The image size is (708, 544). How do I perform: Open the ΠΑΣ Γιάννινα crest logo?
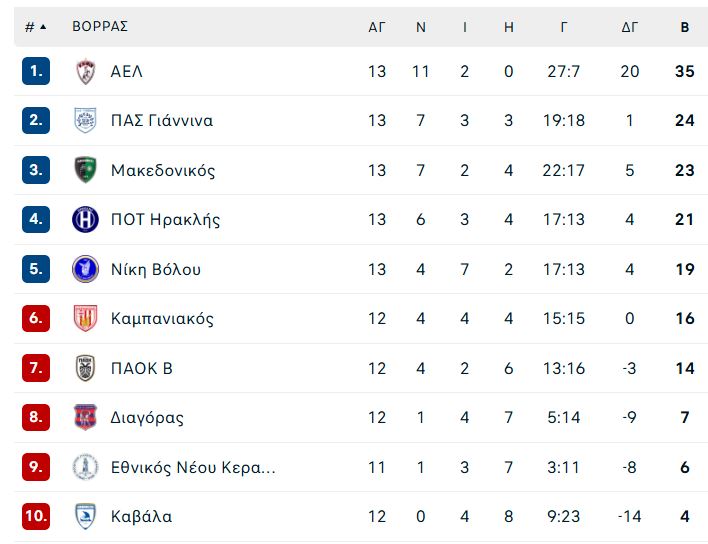pyautogui.click(x=85, y=120)
